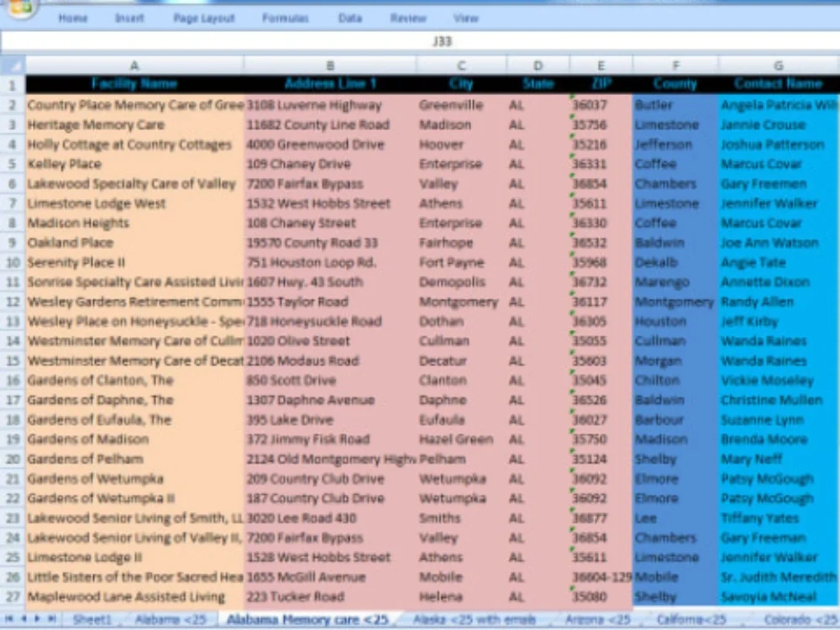Image resolution: width=840 pixels, height=630 pixels.
Task: Go to previous sheet navigation arrow
Action: pyautogui.click(x=24, y=619)
